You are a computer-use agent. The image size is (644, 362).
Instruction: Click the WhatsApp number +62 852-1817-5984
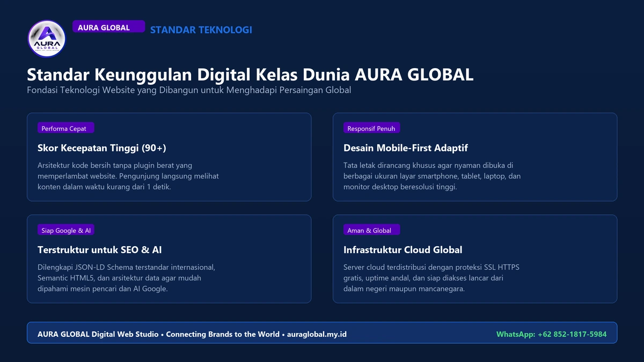[x=551, y=334]
